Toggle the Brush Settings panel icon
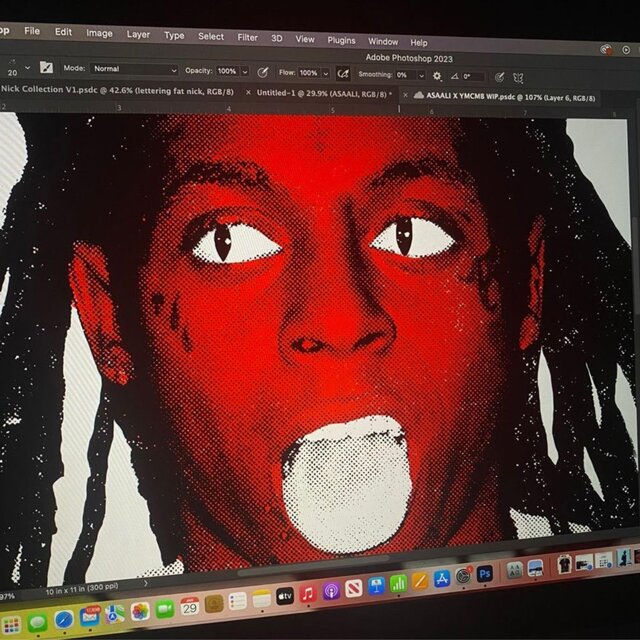The height and width of the screenshot is (640, 640). (47, 67)
